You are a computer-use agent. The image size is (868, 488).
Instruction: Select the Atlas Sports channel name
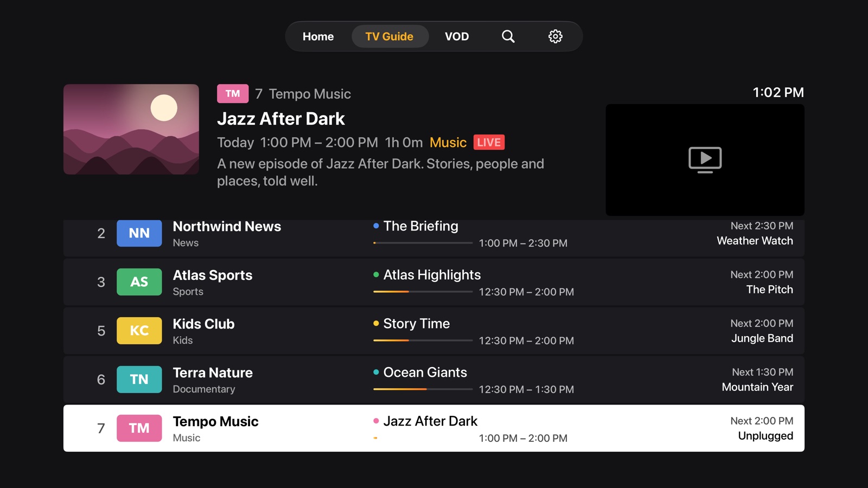[213, 275]
